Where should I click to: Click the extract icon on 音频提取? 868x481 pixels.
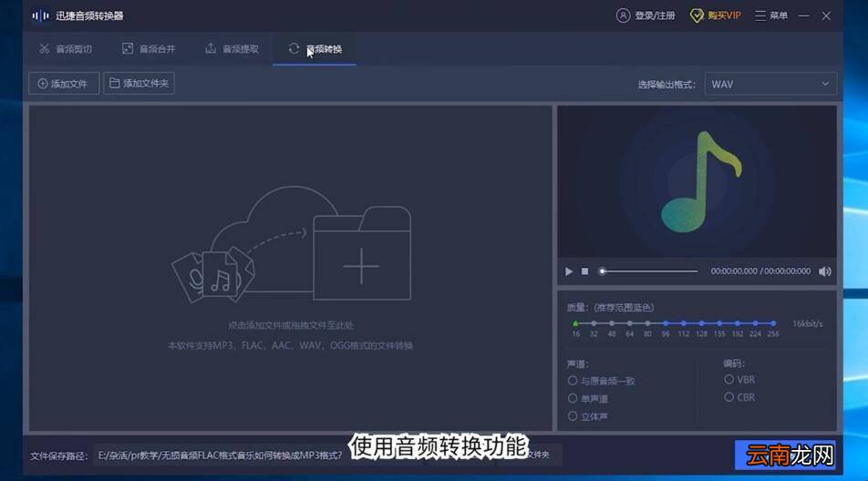pyautogui.click(x=211, y=48)
